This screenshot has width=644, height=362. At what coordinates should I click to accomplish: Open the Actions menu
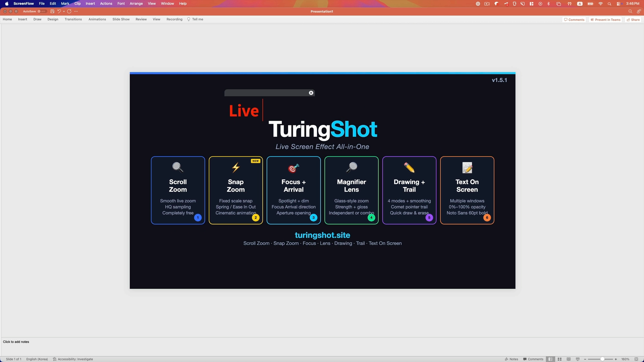pyautogui.click(x=106, y=4)
